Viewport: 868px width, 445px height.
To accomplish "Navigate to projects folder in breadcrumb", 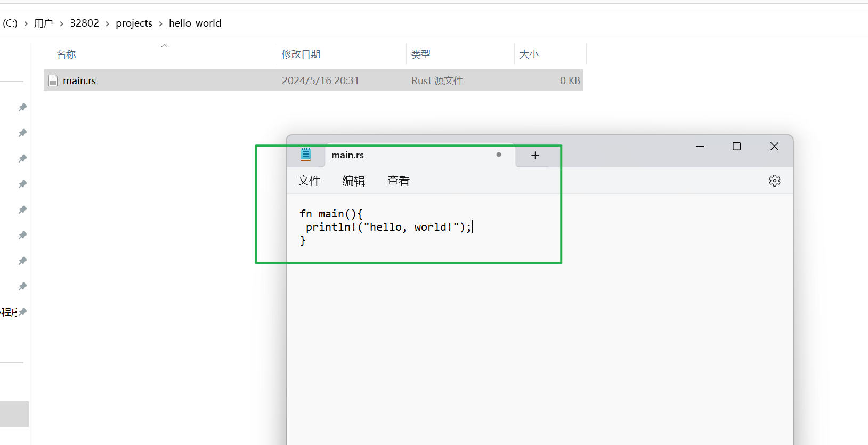I will click(134, 23).
